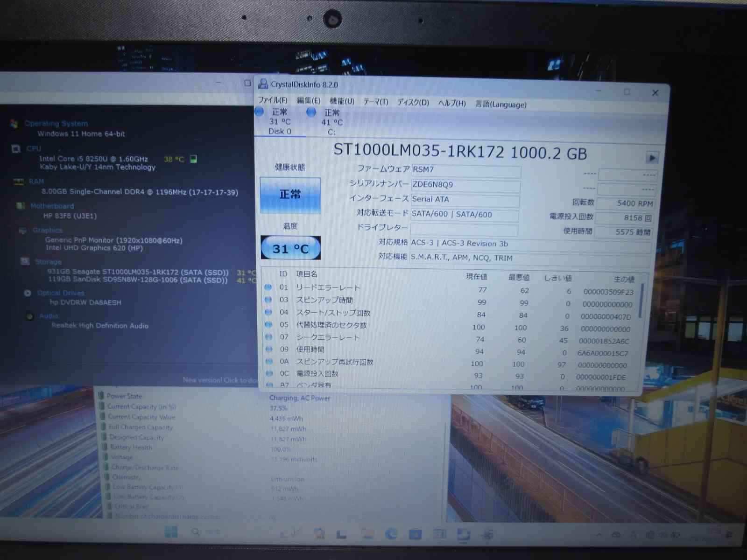Open the Graphics section link in the left window
747x560 pixels.
tap(48, 230)
